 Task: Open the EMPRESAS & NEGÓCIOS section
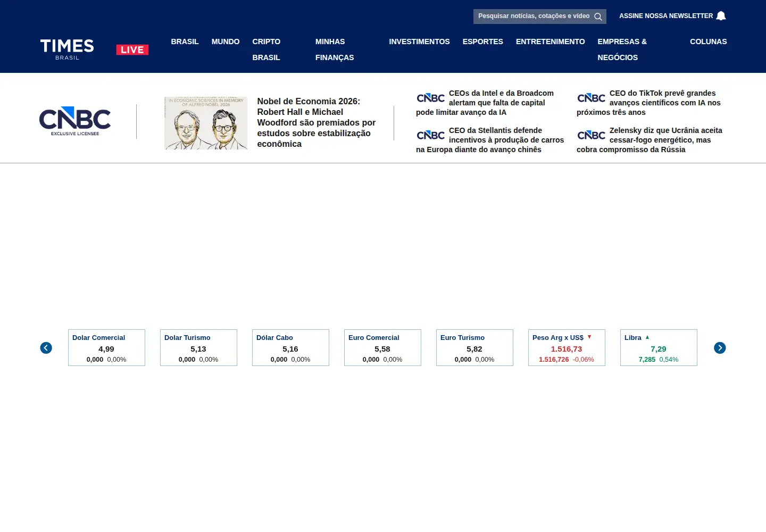(x=622, y=49)
